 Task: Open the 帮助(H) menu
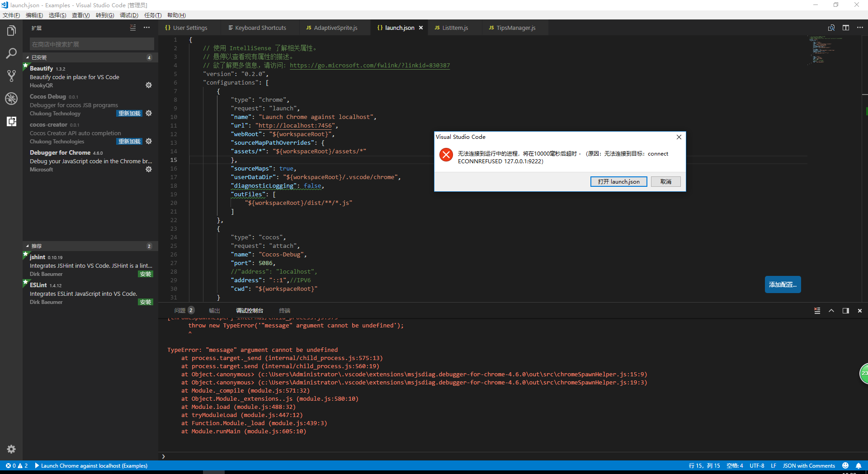[176, 15]
